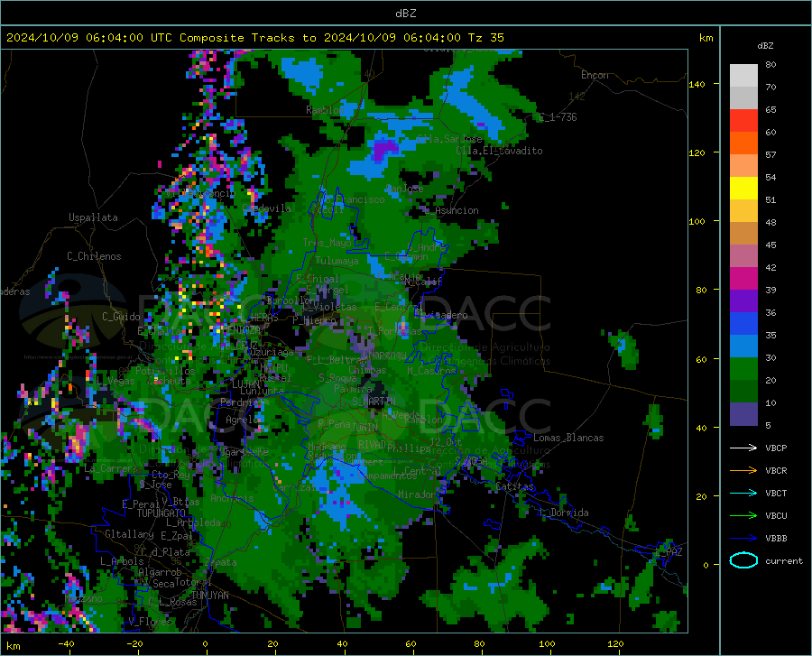Click the 'L_Asuncion' map label

click(x=451, y=210)
